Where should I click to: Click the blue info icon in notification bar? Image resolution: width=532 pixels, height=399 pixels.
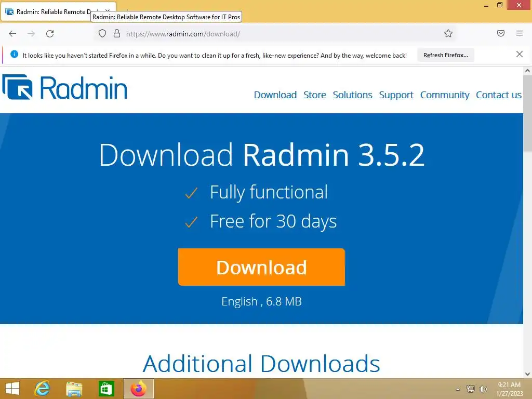14,54
